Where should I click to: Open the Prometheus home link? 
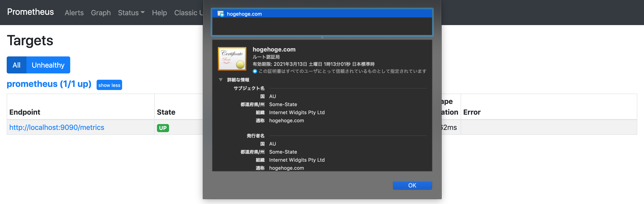[x=30, y=12]
